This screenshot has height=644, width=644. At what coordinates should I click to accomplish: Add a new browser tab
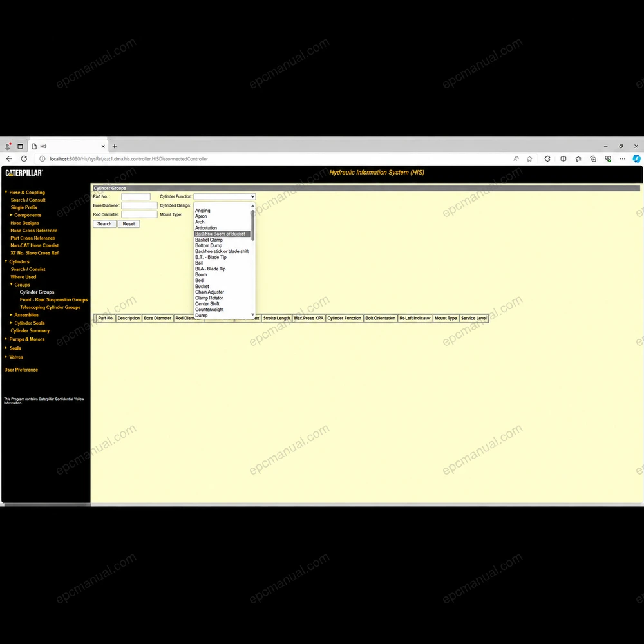point(115,146)
